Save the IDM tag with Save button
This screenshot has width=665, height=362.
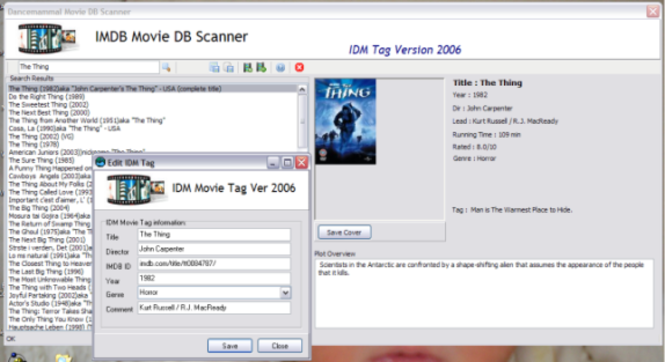coord(230,346)
